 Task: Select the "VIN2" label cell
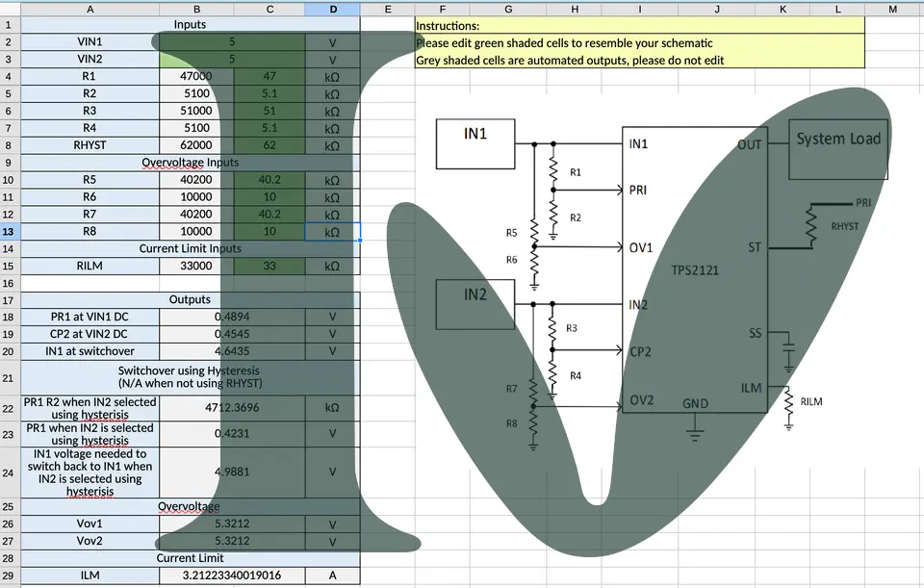point(90,59)
